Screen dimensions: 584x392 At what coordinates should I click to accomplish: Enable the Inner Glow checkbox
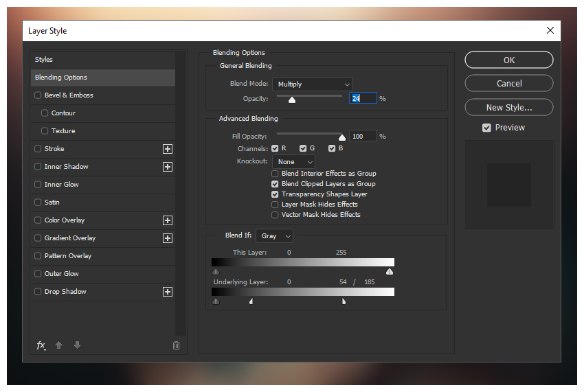[x=38, y=184]
